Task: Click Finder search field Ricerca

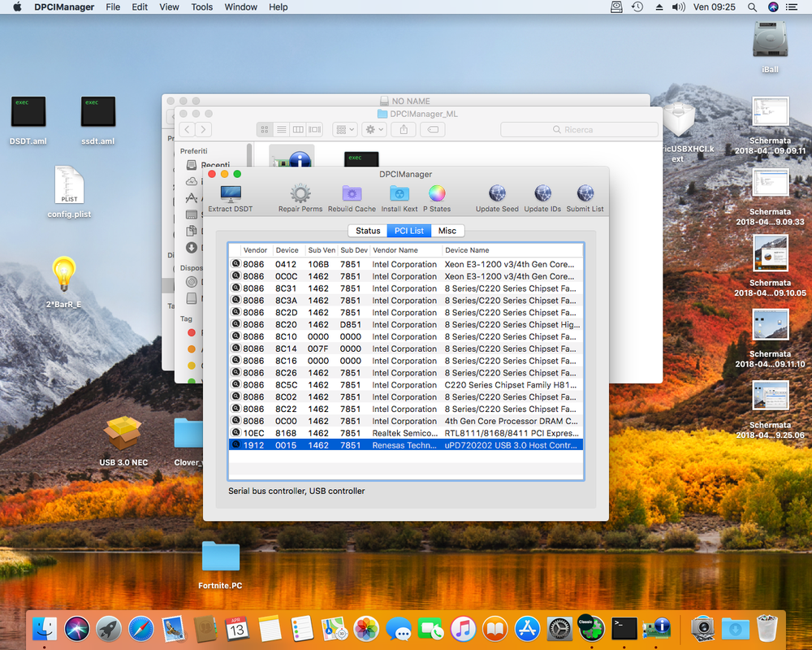Action: coord(579,129)
